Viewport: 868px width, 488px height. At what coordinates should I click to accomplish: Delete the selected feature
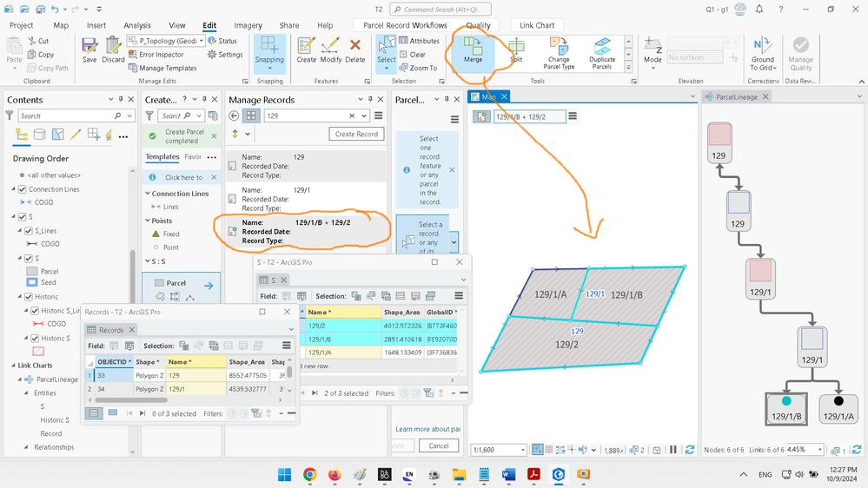pos(354,49)
